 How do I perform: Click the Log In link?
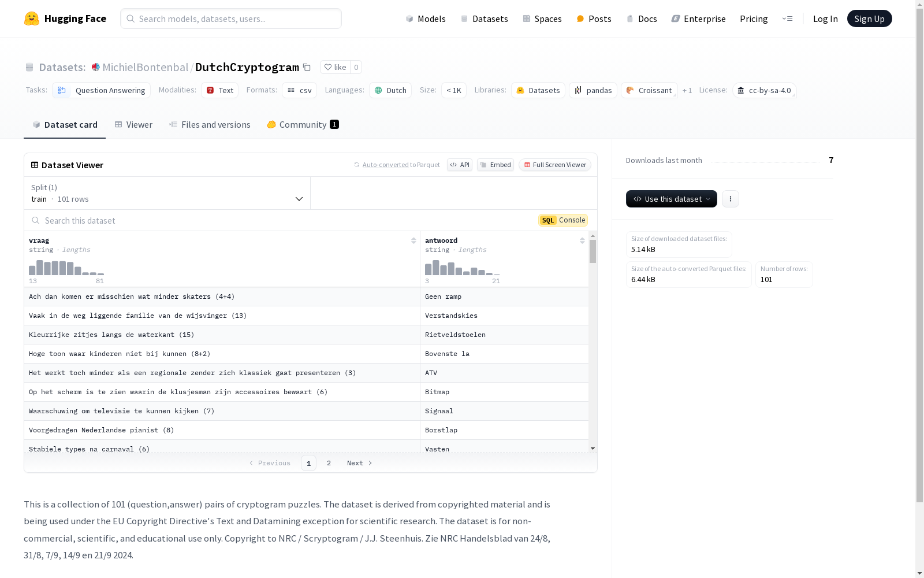[825, 18]
